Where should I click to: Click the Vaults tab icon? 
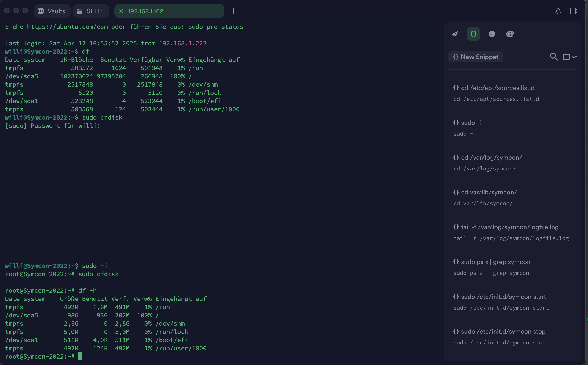click(x=41, y=11)
